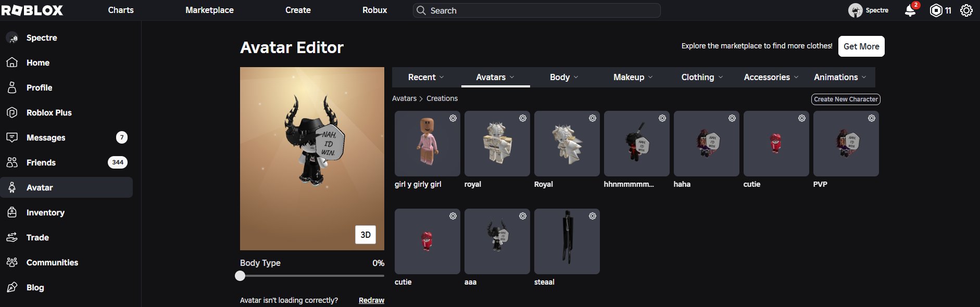
Task: Open settings gear on haha outfit
Action: click(x=732, y=118)
